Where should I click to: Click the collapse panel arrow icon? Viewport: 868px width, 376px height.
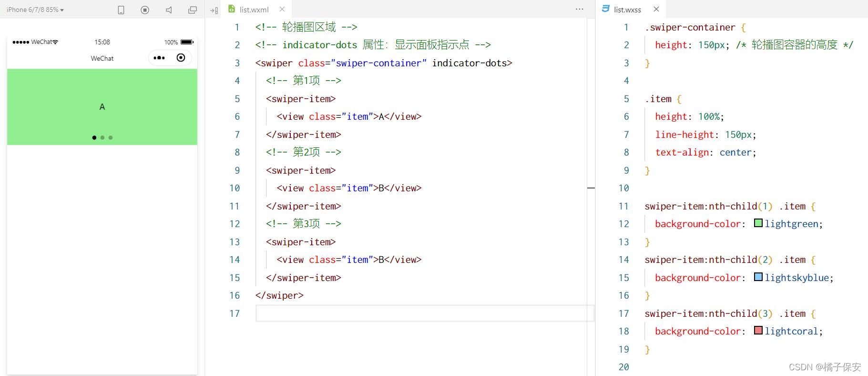click(214, 10)
